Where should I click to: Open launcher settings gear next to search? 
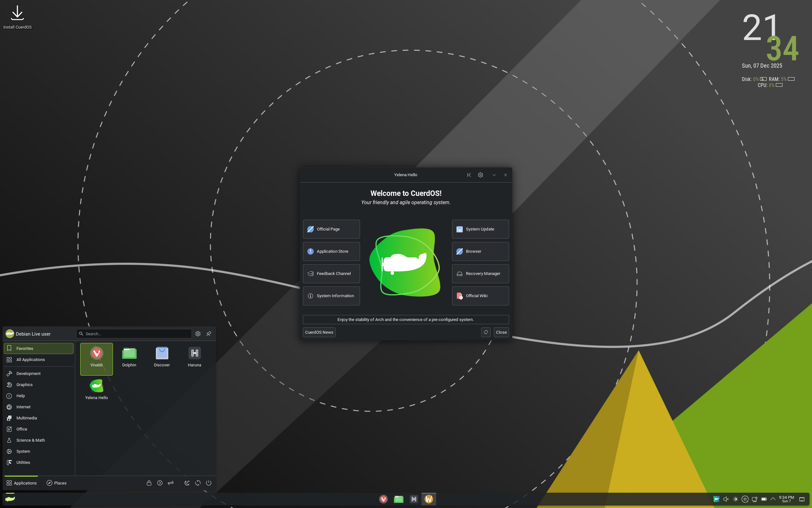[x=198, y=334]
